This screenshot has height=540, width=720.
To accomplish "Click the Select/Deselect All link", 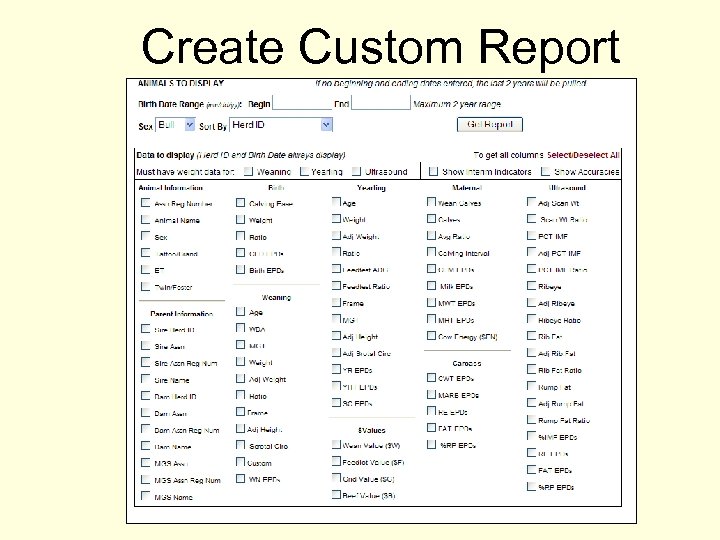I will click(583, 155).
